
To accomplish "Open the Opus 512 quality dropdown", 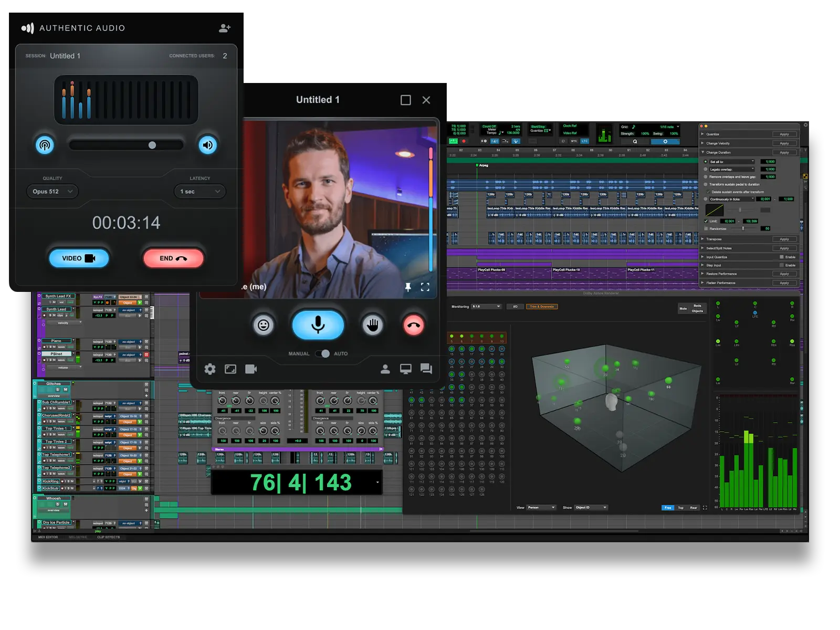I will click(52, 191).
